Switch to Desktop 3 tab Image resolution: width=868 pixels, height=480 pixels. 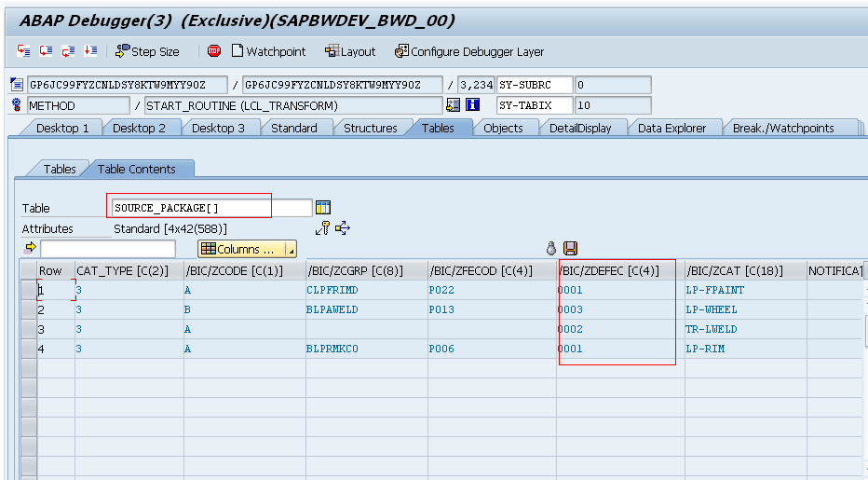(x=218, y=128)
